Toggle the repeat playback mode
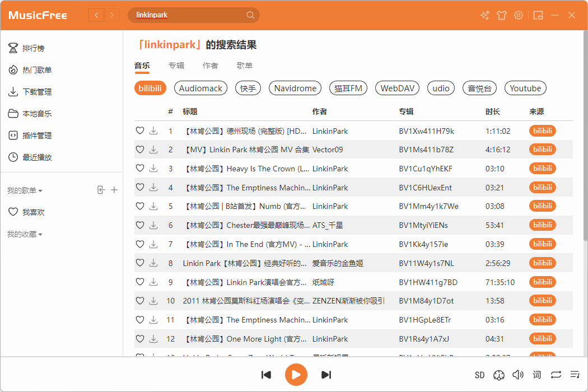The image size is (588, 392). coord(556,375)
